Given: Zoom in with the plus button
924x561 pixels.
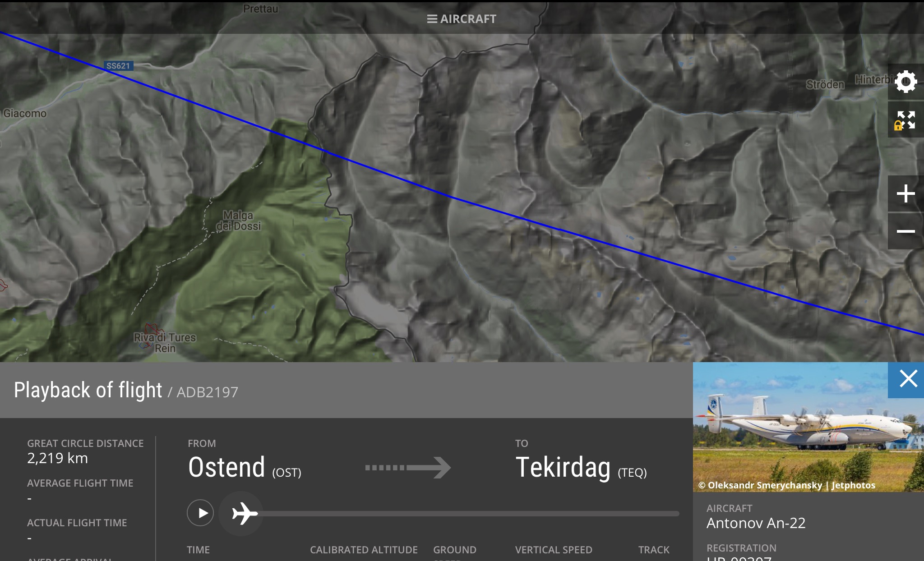Looking at the screenshot, I should coord(905,194).
